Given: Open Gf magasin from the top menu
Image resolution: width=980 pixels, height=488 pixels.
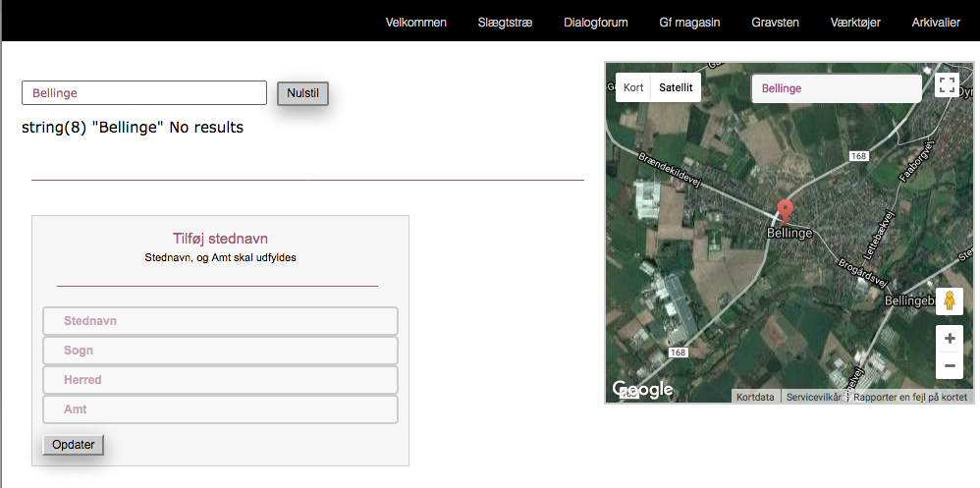Looking at the screenshot, I should [689, 23].
